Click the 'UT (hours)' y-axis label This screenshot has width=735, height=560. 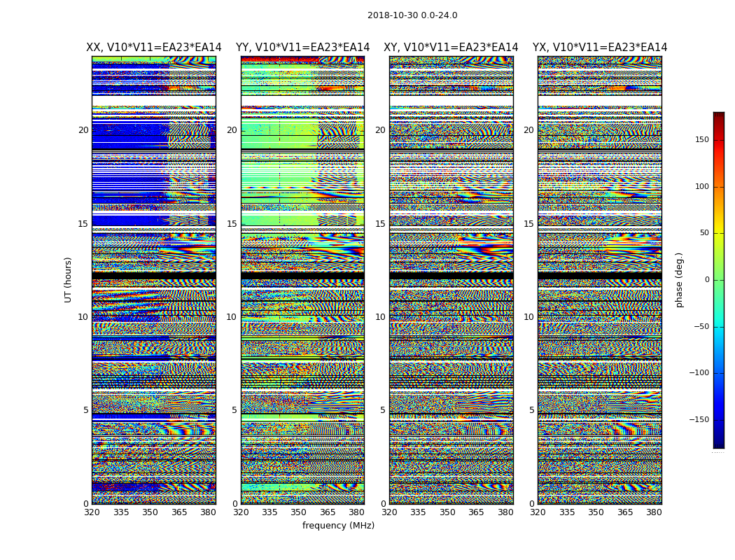68,280
